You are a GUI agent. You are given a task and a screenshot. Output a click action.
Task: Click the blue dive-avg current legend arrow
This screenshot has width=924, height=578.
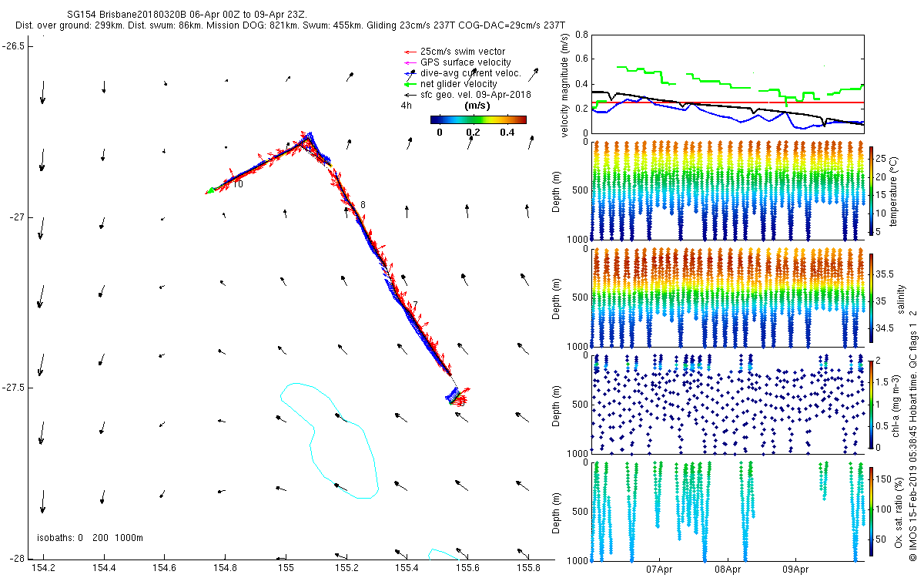(407, 73)
